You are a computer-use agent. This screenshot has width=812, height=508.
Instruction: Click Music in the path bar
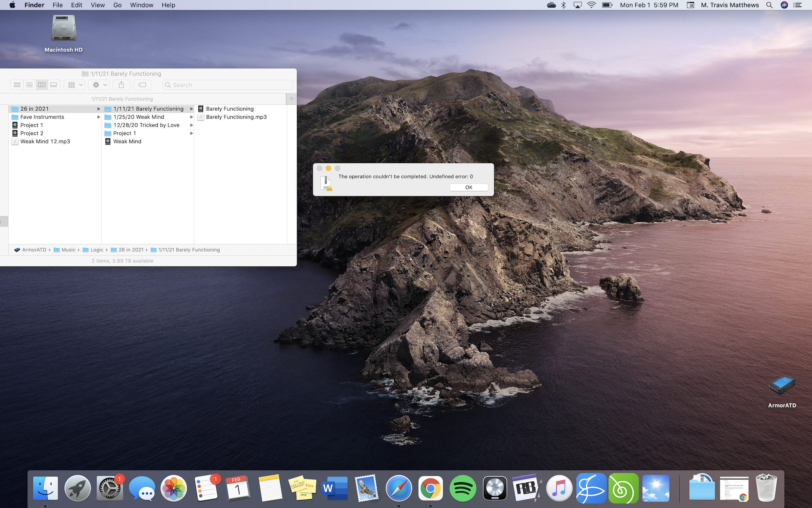(x=68, y=250)
